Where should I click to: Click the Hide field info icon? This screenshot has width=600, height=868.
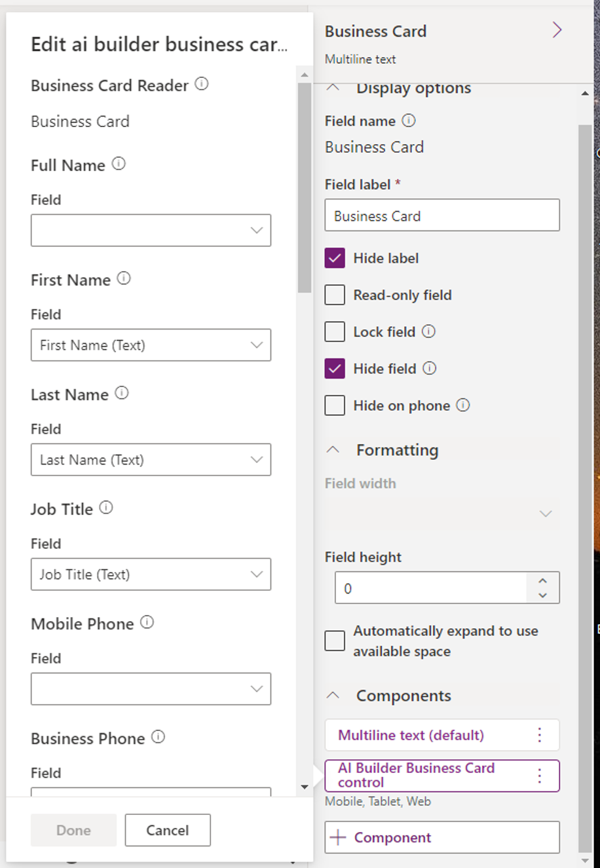pyautogui.click(x=430, y=368)
